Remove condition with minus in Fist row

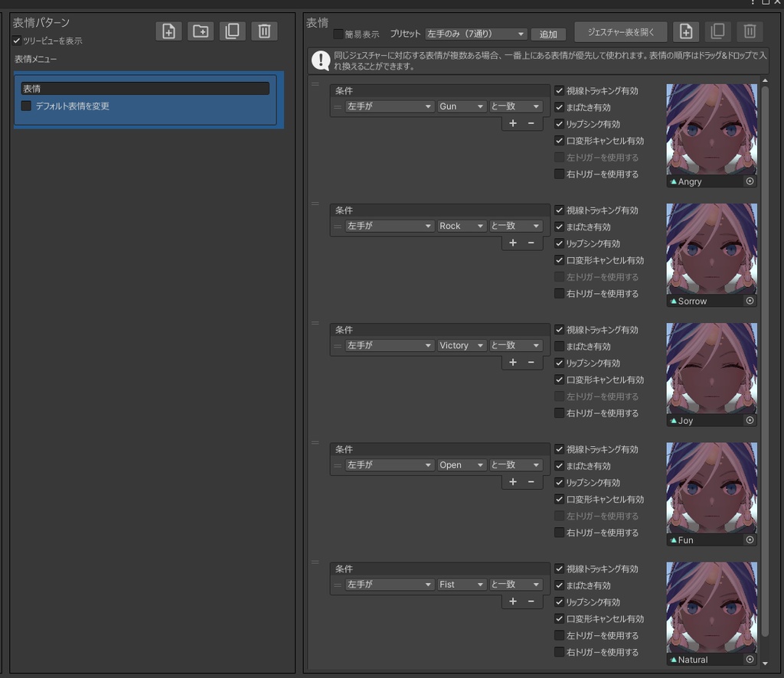[531, 601]
